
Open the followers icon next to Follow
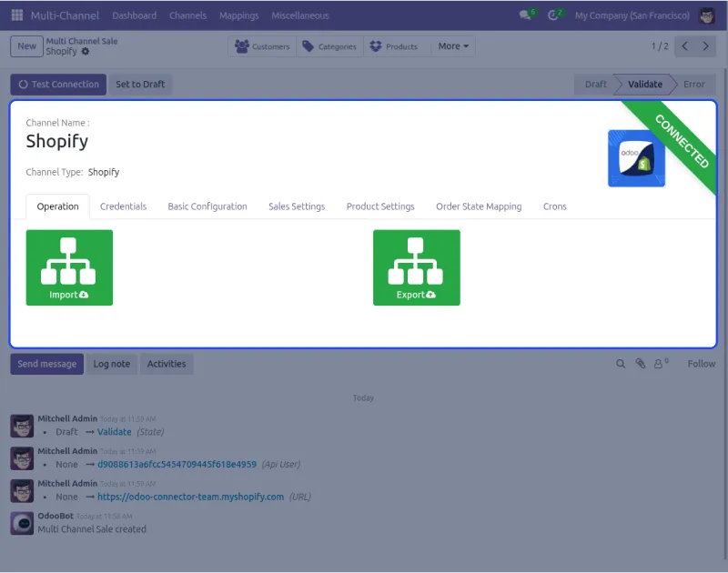coord(659,363)
